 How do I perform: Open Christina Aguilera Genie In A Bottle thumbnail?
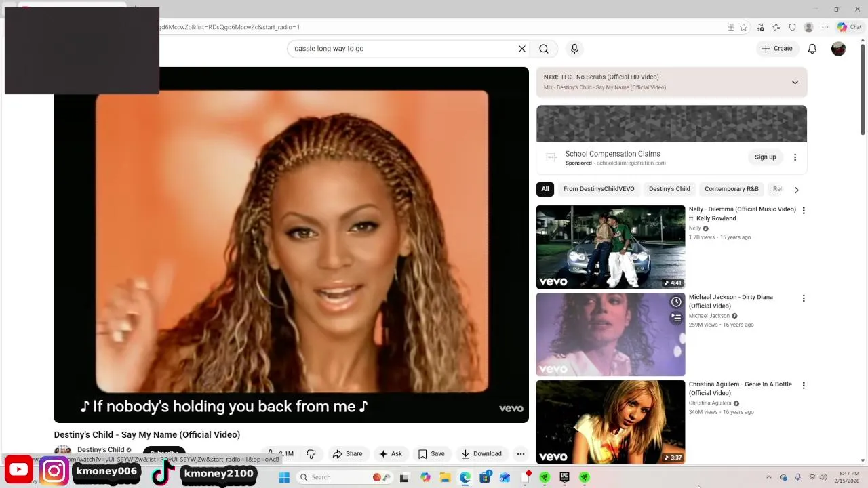click(610, 422)
